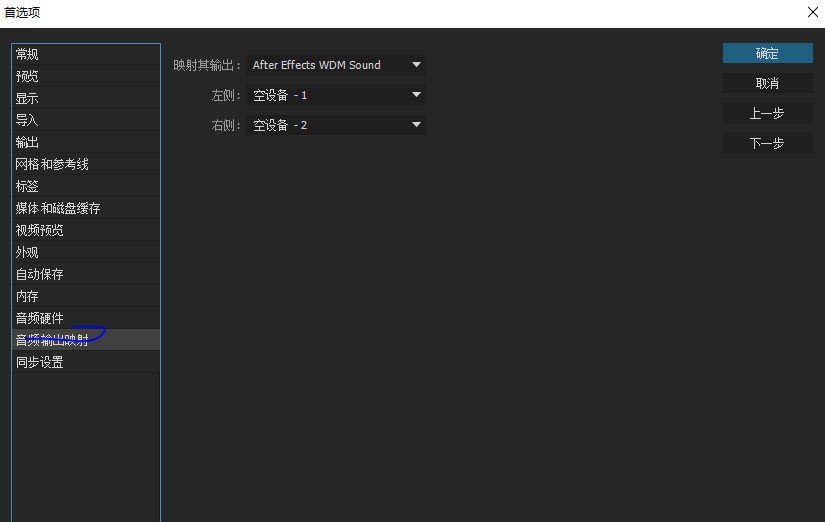Viewport: 825px width, 522px height.
Task: Go to previous page with 上一步
Action: (768, 113)
